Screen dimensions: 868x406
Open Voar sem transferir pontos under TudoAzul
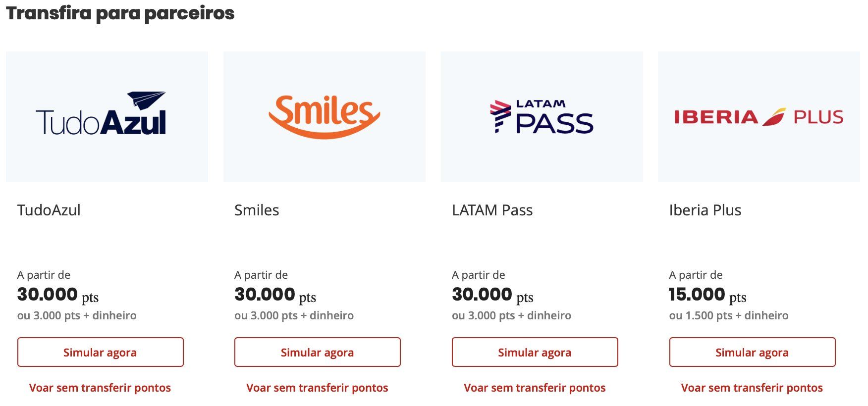[x=100, y=388]
